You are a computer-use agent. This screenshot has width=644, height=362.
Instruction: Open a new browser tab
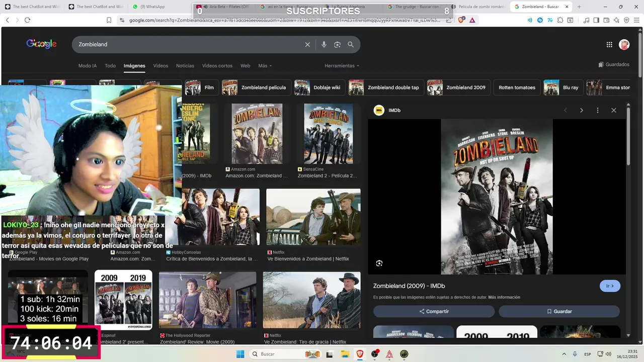[579, 7]
